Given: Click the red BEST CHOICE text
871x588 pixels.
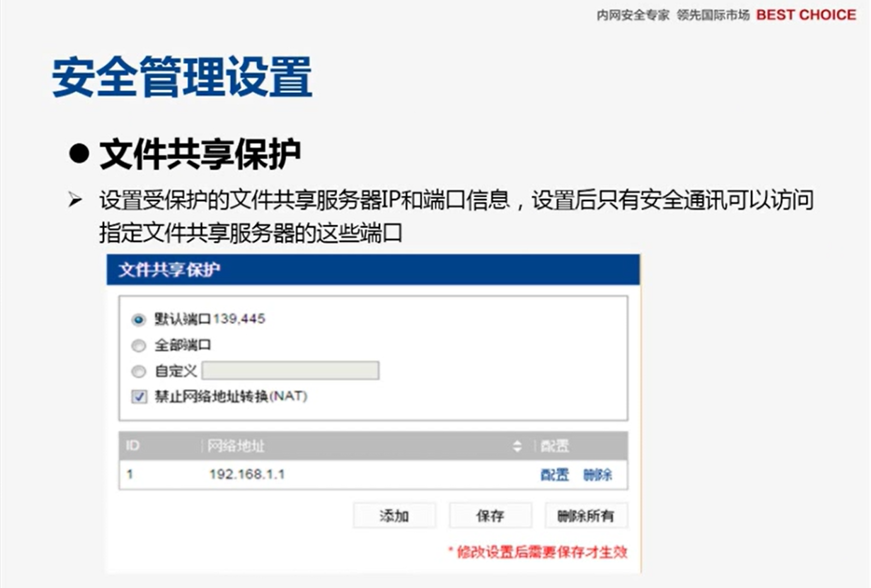Looking at the screenshot, I should (806, 15).
